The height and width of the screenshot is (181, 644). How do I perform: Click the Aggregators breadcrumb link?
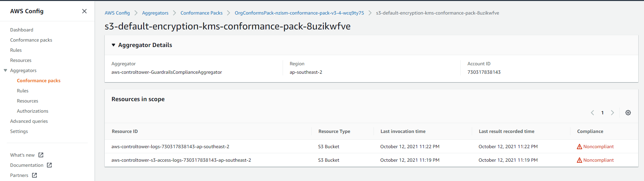[x=155, y=13]
